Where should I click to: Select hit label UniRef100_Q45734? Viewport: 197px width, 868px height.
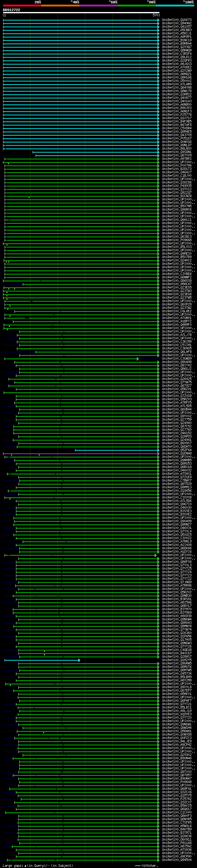pos(176,674)
